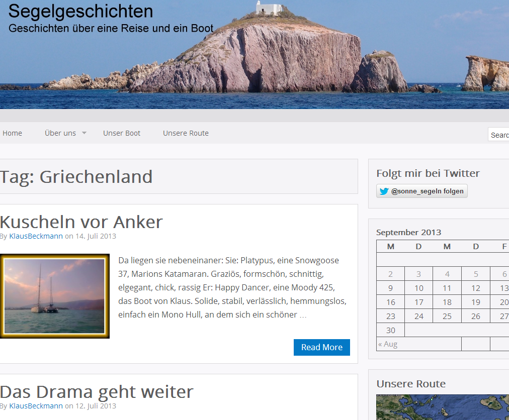Select calendar day 3
Viewport: 509px width, 420px height.
click(419, 274)
